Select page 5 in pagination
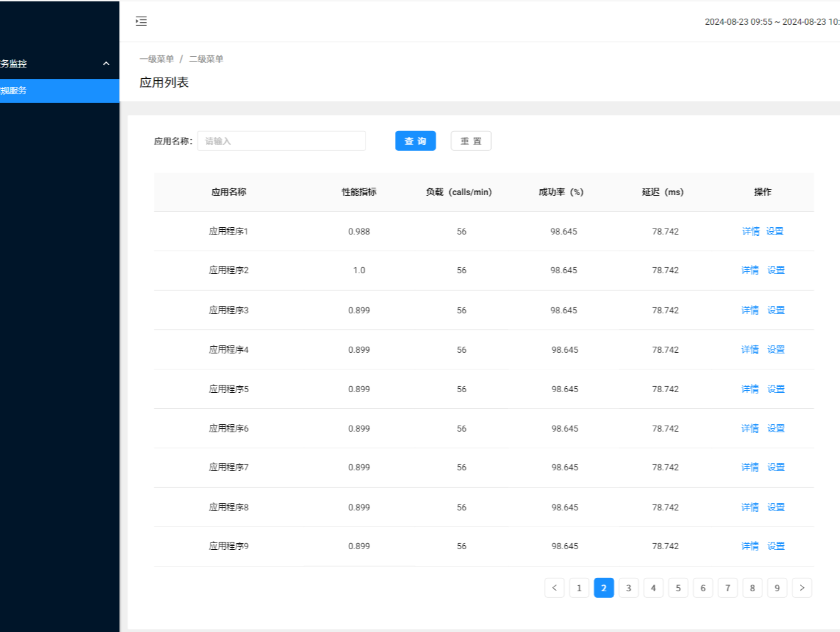Image resolution: width=840 pixels, height=632 pixels. pyautogui.click(x=678, y=587)
